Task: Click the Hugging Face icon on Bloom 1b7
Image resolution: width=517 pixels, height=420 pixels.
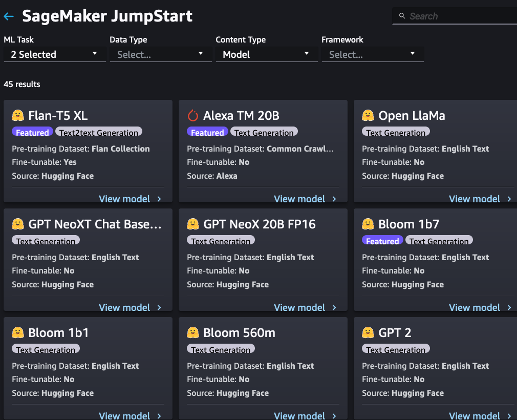Action: coord(368,224)
